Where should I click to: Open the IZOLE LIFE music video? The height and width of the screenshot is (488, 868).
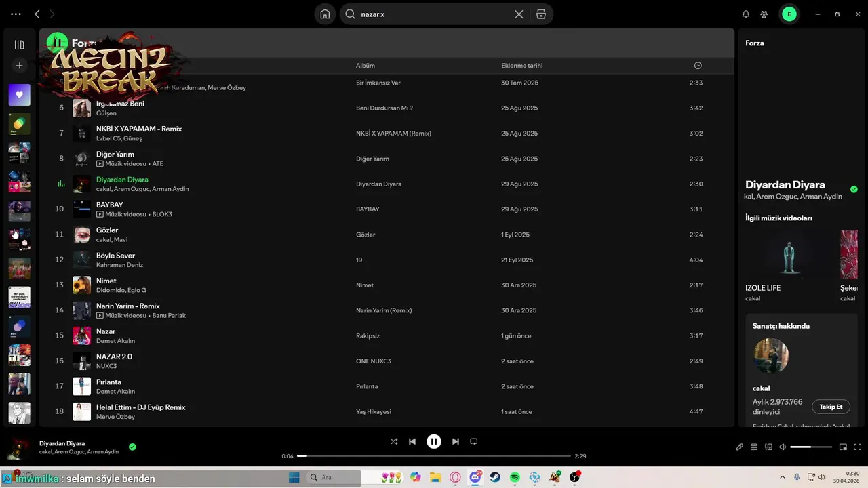click(788, 255)
